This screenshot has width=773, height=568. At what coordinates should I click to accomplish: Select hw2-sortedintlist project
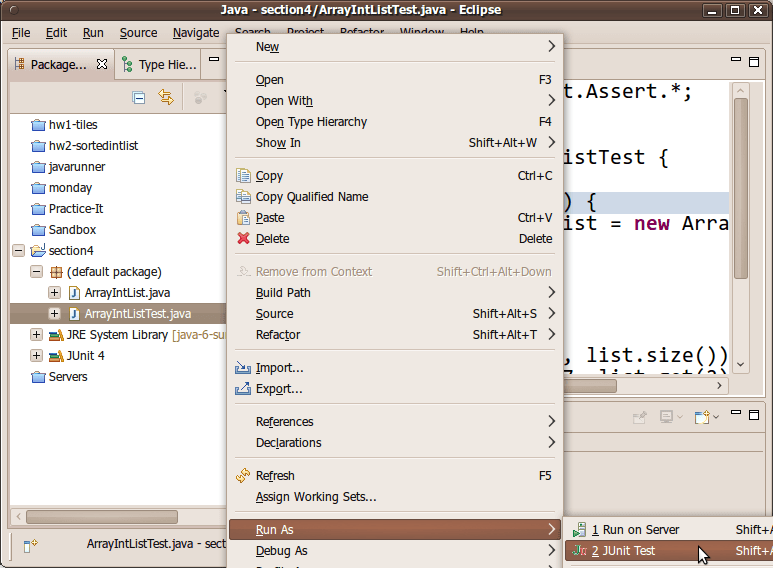[x=93, y=146]
